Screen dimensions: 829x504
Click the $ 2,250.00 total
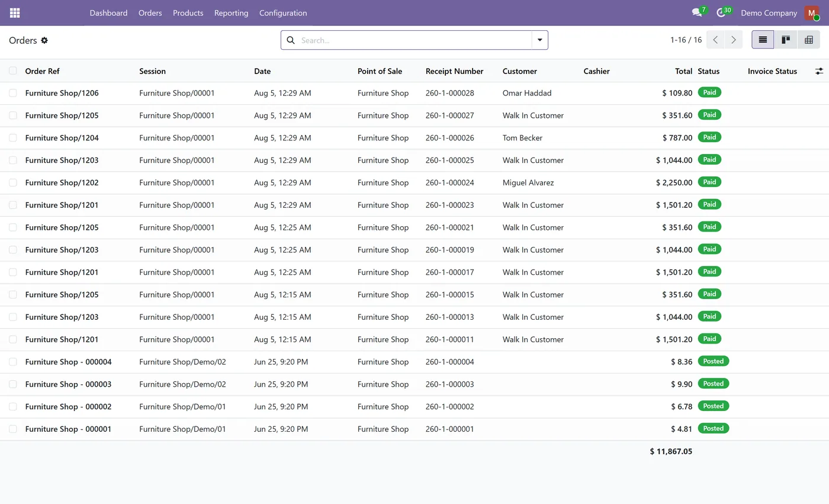(x=674, y=182)
